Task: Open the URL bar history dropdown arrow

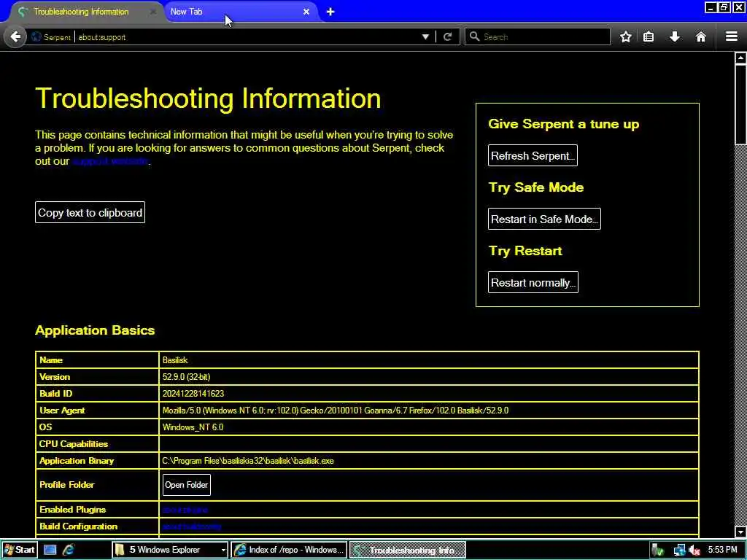Action: [425, 36]
